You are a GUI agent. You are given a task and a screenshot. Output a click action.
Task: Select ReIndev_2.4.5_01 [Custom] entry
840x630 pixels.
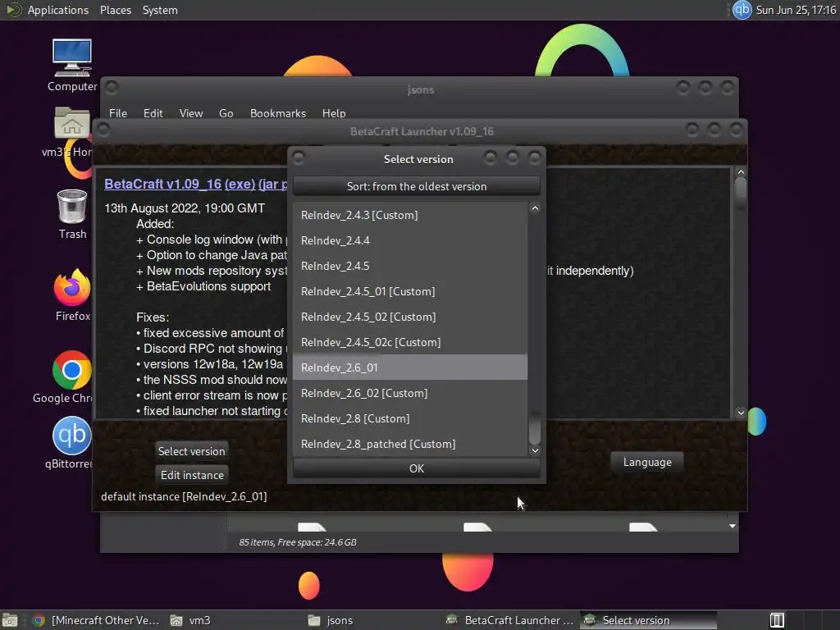pos(410,291)
